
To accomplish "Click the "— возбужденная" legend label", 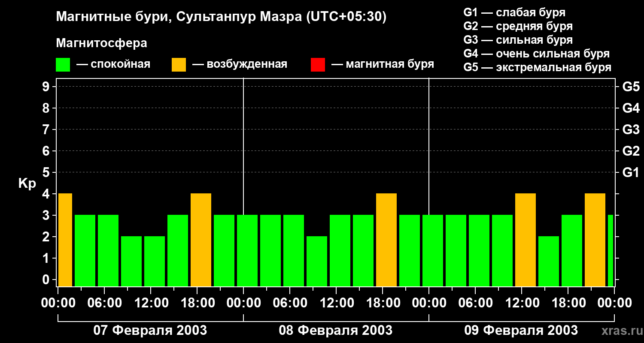I will point(240,64).
